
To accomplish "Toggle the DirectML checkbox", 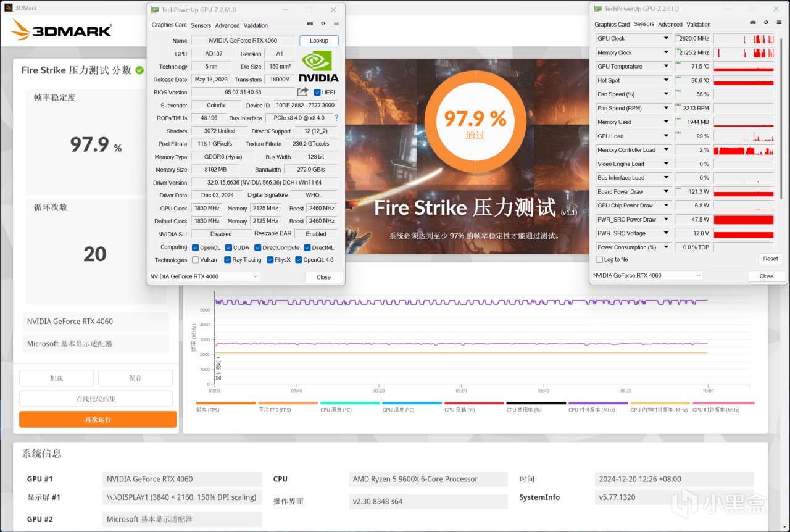I will (x=307, y=247).
